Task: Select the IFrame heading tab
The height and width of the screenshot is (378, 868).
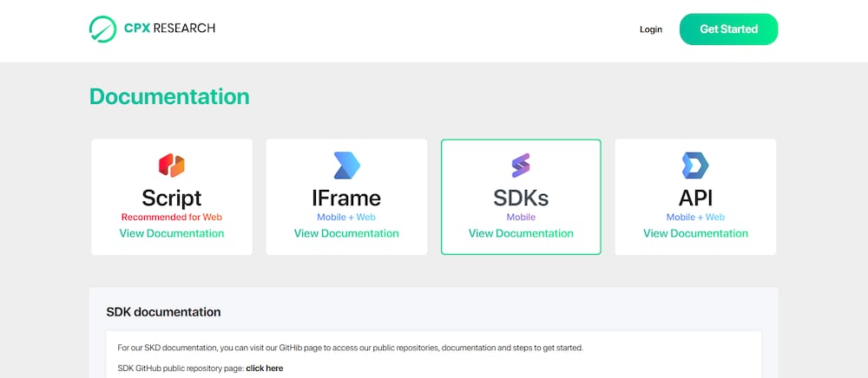Action: coord(346,198)
